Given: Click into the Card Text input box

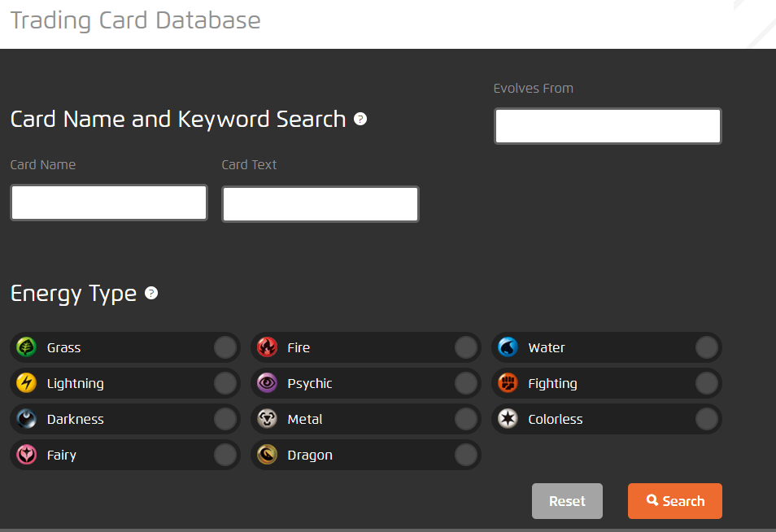Looking at the screenshot, I should (x=320, y=204).
